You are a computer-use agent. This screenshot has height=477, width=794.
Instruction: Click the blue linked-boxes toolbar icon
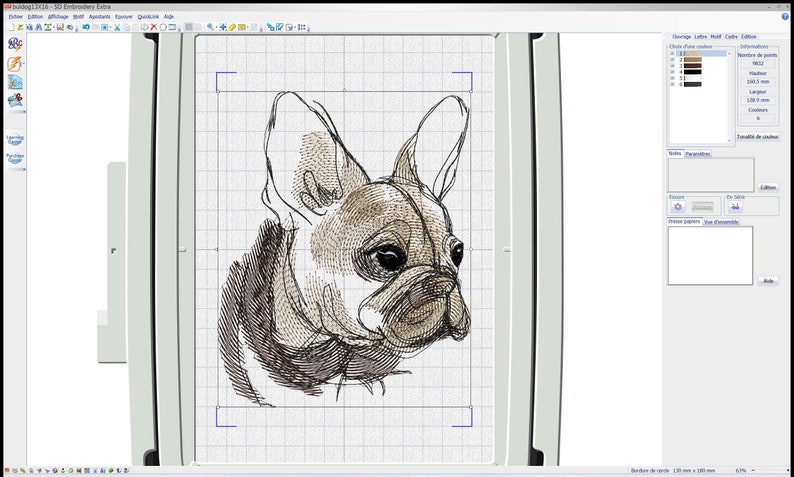tap(270, 27)
